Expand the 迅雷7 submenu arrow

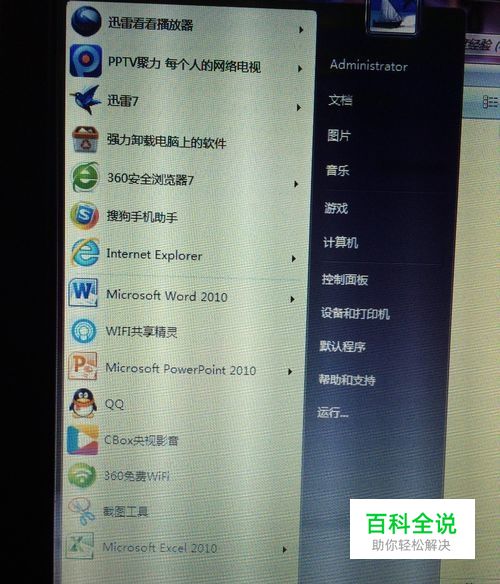[x=298, y=108]
